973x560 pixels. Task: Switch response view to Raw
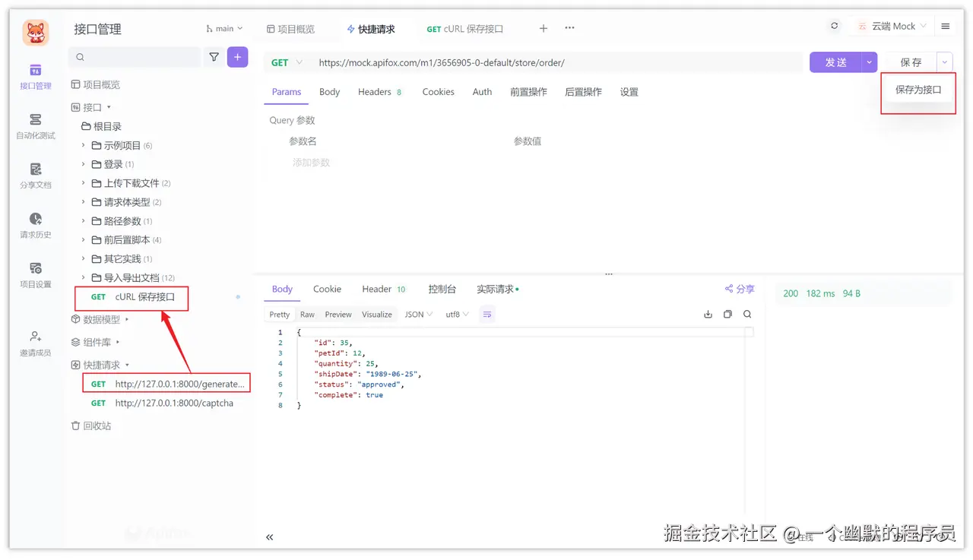pos(307,314)
